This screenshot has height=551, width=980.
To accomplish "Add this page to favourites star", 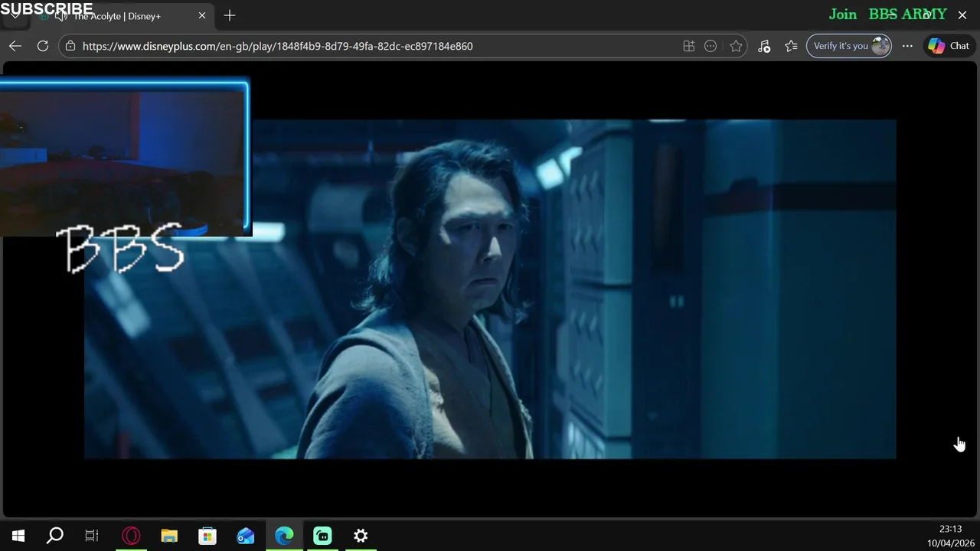I will (x=736, y=46).
